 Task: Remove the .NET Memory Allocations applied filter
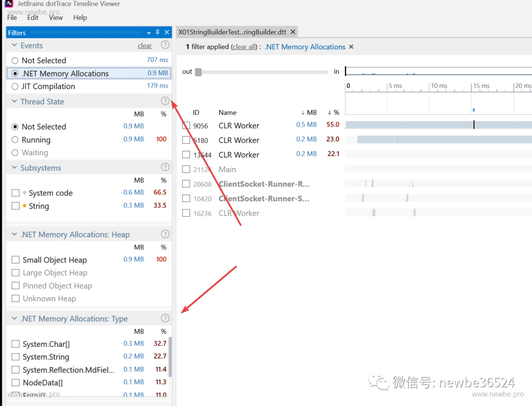(x=351, y=47)
